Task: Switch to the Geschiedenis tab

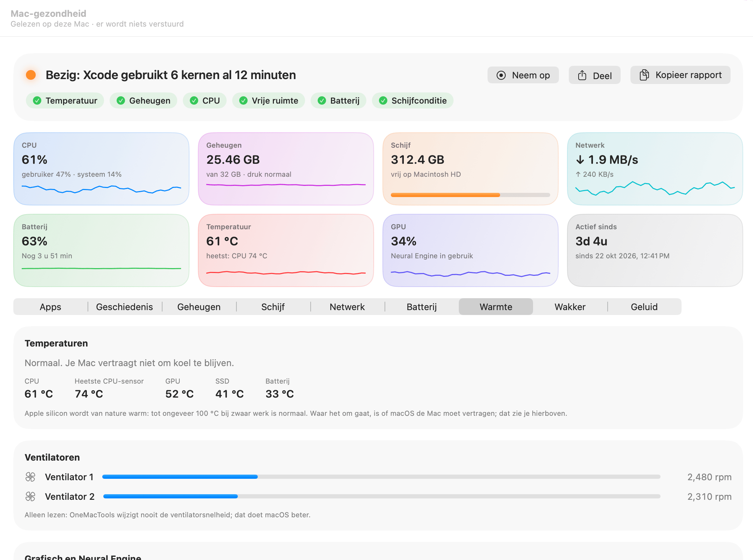Action: pos(124,307)
